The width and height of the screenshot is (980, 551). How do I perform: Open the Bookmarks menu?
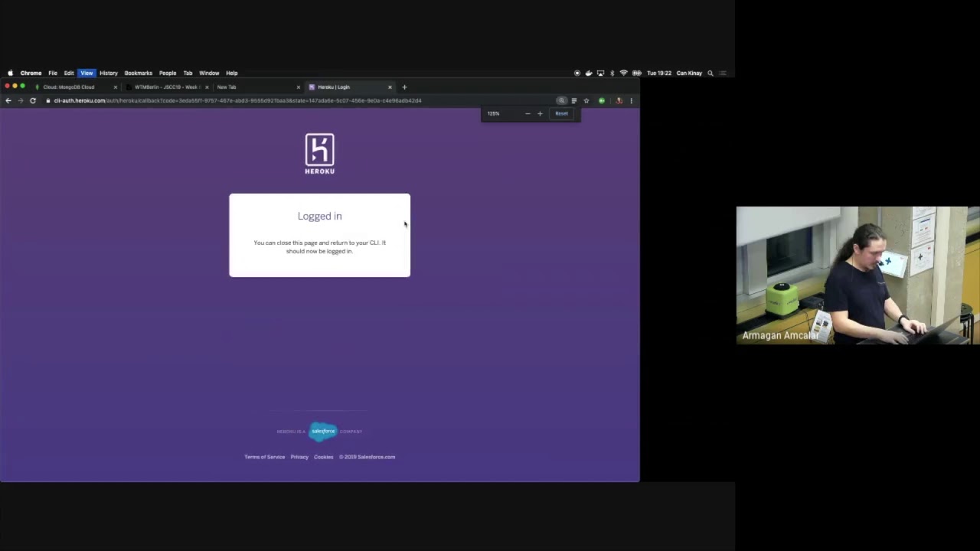[x=139, y=73]
